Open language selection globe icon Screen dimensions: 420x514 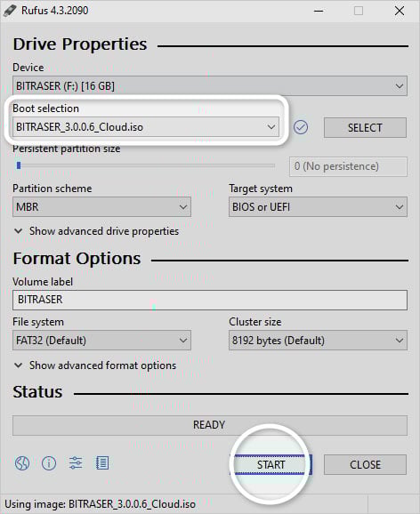tap(22, 463)
